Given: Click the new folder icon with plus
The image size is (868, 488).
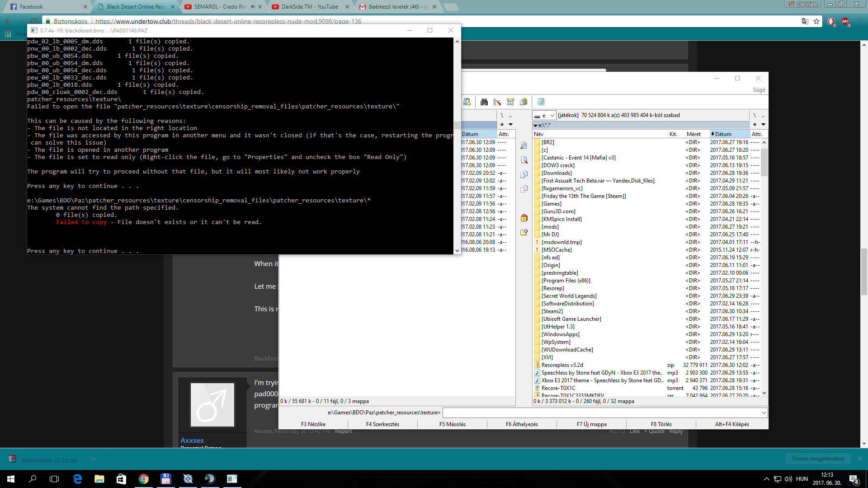Looking at the screenshot, I should pyautogui.click(x=524, y=232).
